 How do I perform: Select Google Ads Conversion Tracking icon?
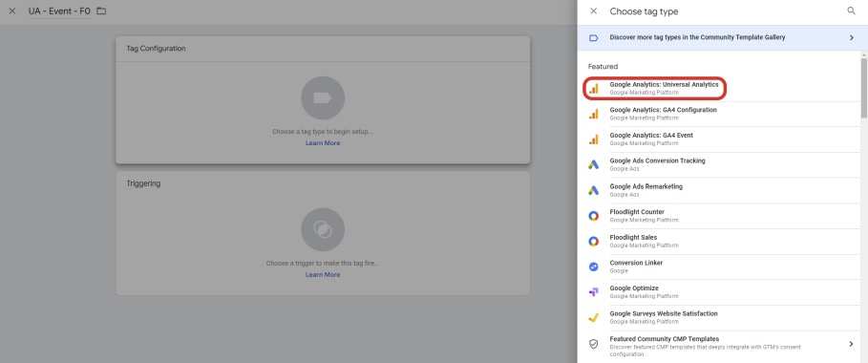click(593, 164)
